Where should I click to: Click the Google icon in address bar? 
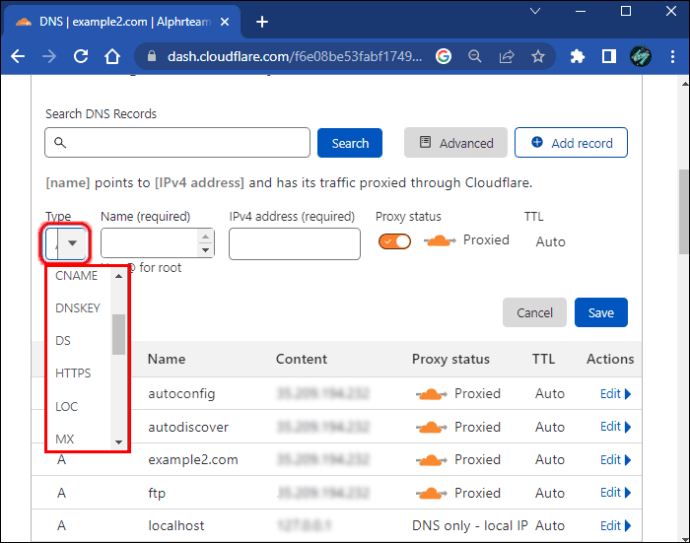[x=444, y=56]
